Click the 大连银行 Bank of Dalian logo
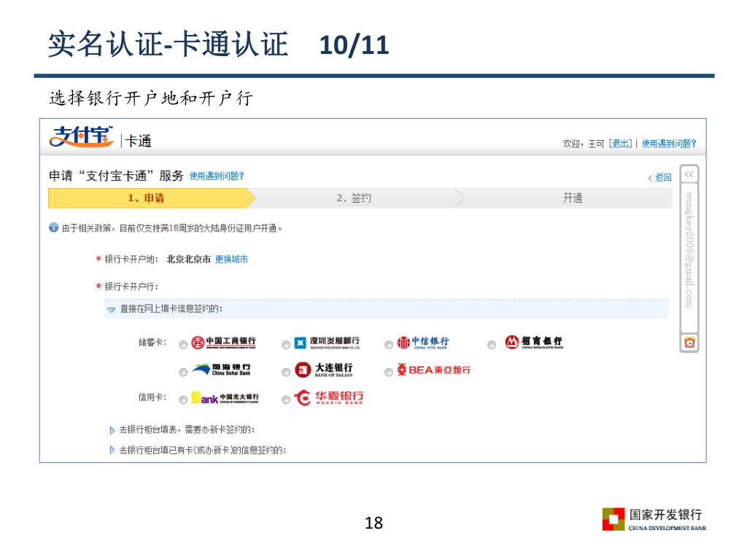Image resolution: width=747 pixels, height=560 pixels. click(324, 370)
